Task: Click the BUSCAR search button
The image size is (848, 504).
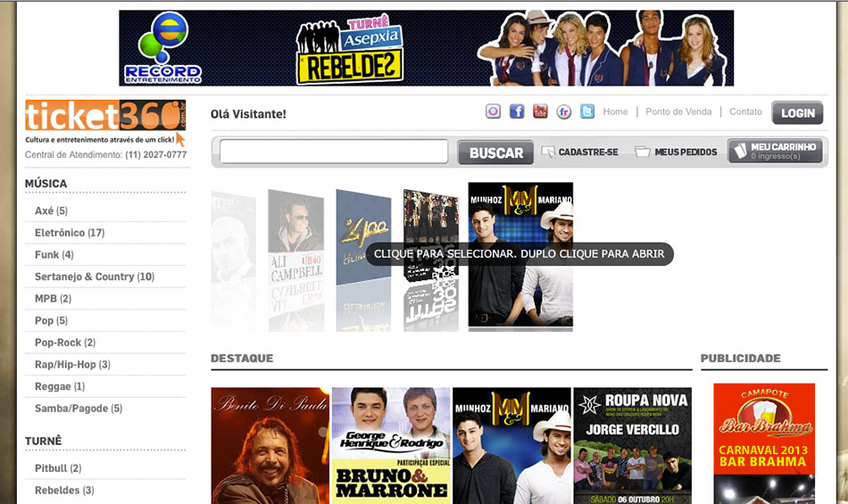Action: (495, 153)
